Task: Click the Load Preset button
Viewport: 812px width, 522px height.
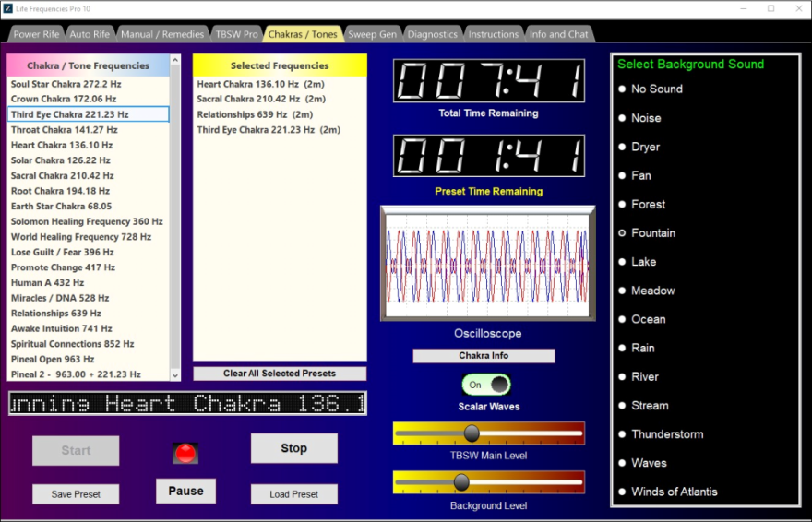Action: [x=293, y=494]
